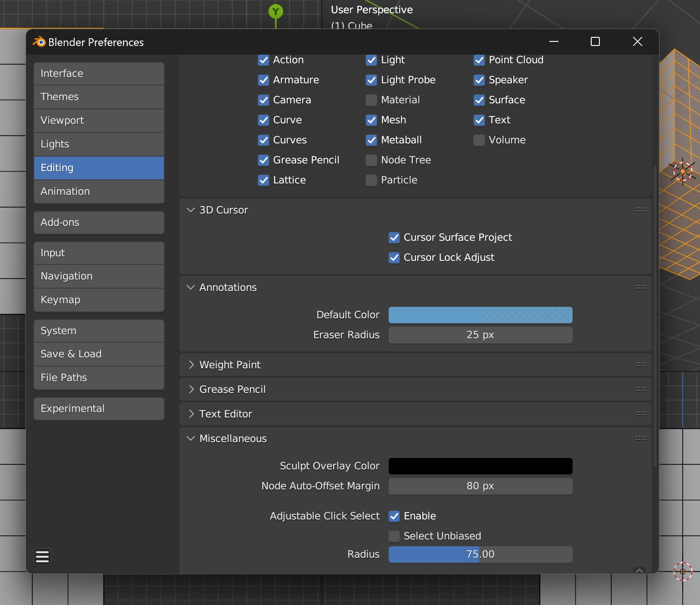
Task: Click the Blender logo icon in title bar
Action: pyautogui.click(x=39, y=42)
